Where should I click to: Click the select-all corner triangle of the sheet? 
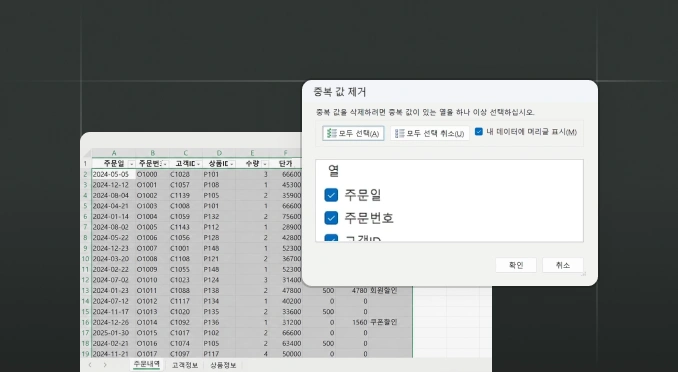pos(87,153)
